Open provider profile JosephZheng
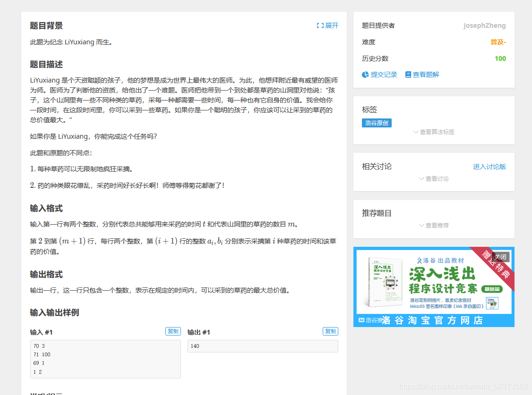The image size is (532, 395). (484, 25)
